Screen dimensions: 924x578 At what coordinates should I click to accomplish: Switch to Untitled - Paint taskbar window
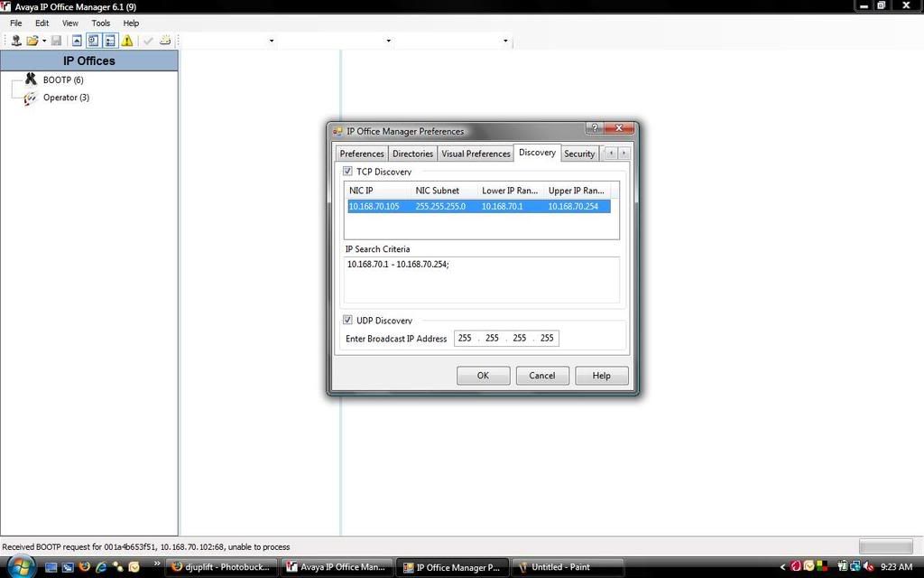568,567
